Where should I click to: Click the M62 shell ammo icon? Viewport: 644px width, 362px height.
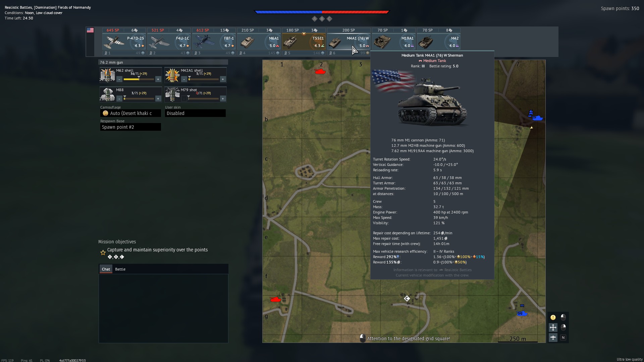click(107, 75)
